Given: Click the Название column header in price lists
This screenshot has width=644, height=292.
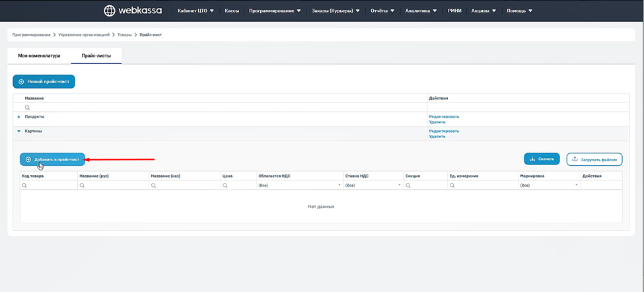Looking at the screenshot, I should [x=34, y=98].
